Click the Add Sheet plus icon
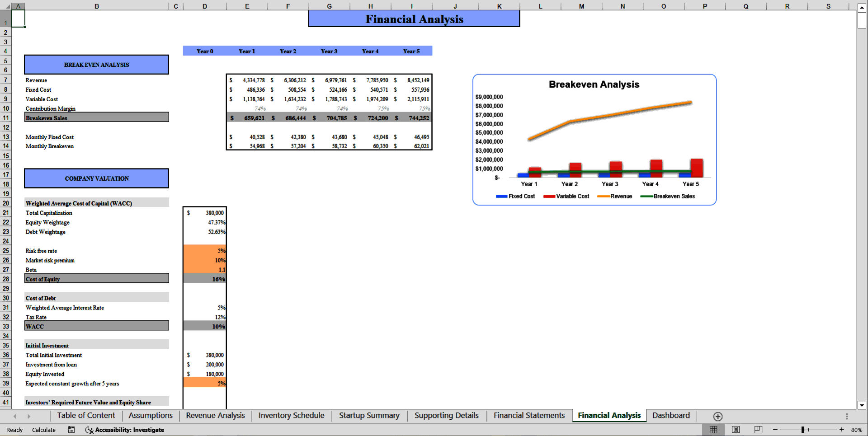The height and width of the screenshot is (436, 868). tap(717, 416)
